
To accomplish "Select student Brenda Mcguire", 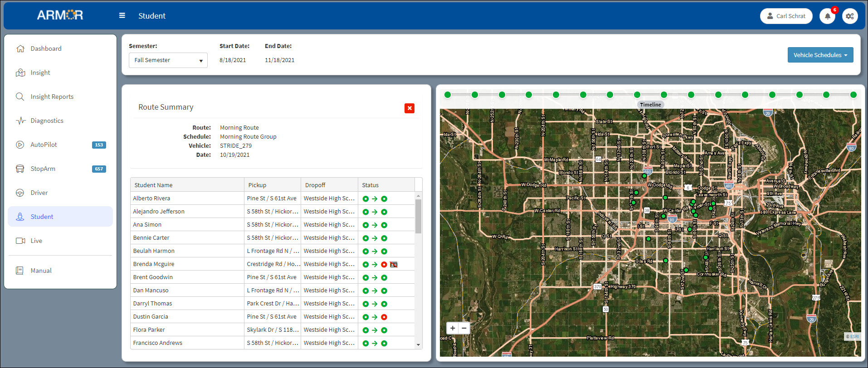I will 273,264.
